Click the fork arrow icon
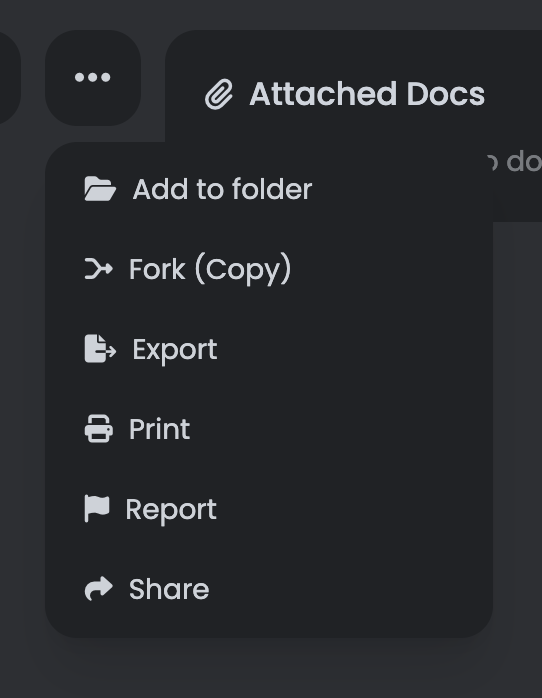 [x=99, y=269]
